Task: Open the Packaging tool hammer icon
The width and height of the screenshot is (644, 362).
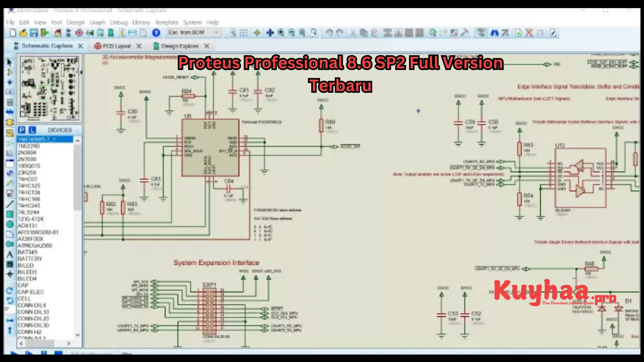Action: [465, 33]
